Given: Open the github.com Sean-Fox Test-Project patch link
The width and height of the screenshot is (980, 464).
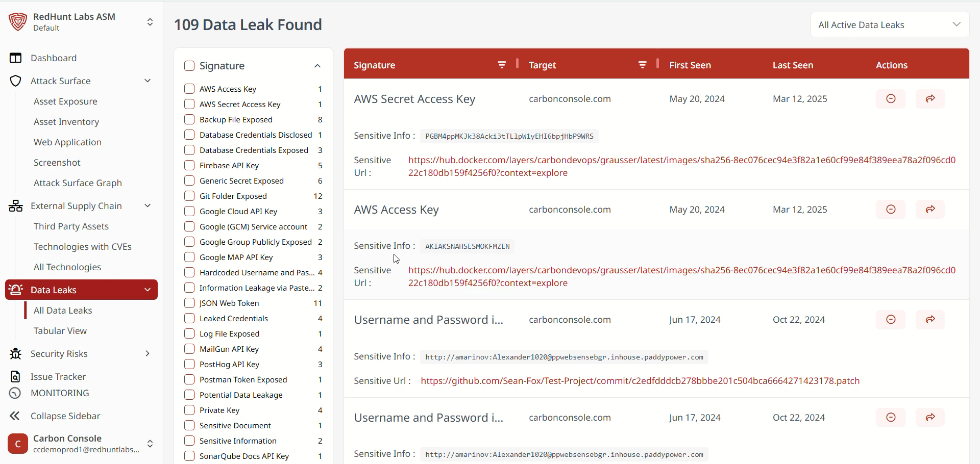Looking at the screenshot, I should [640, 381].
